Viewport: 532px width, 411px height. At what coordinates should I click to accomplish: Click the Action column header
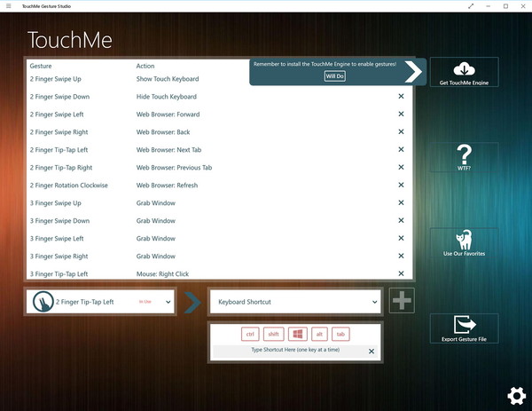coord(145,66)
